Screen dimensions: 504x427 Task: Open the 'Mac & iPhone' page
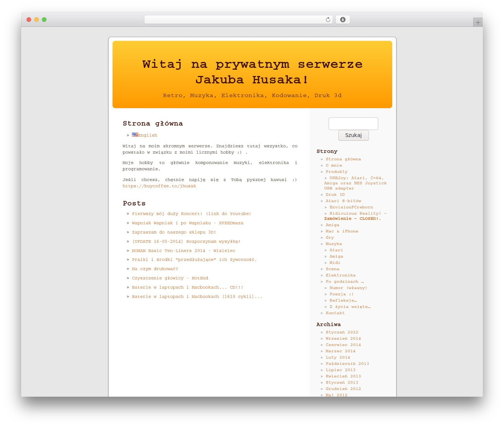pyautogui.click(x=342, y=231)
